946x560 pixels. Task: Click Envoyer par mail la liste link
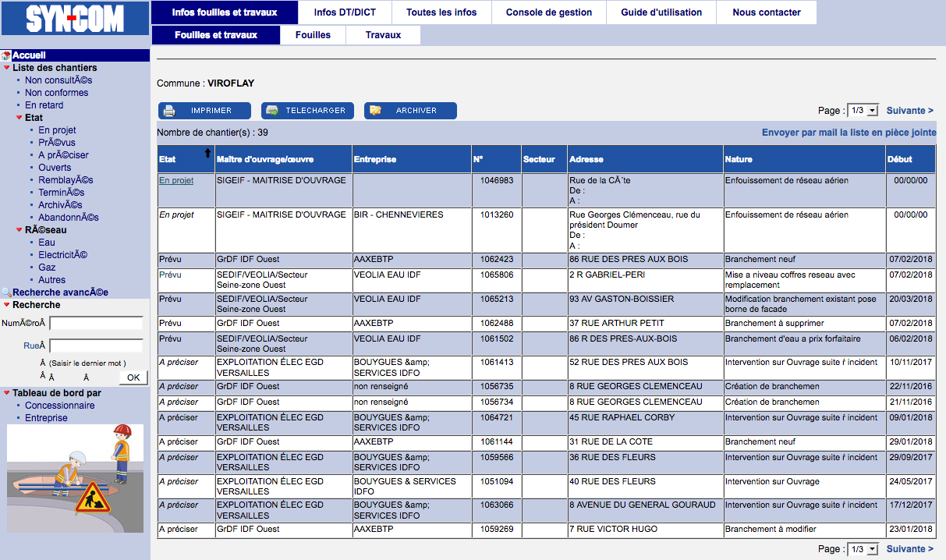coord(849,133)
